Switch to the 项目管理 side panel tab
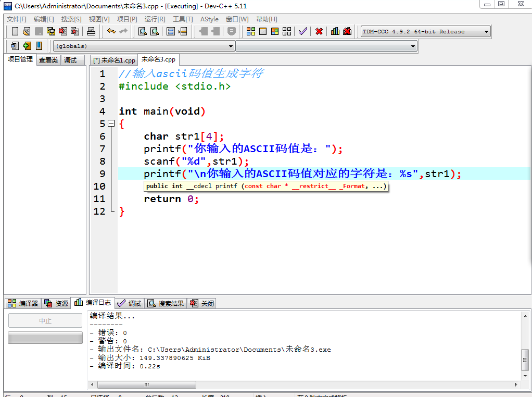 click(x=20, y=59)
